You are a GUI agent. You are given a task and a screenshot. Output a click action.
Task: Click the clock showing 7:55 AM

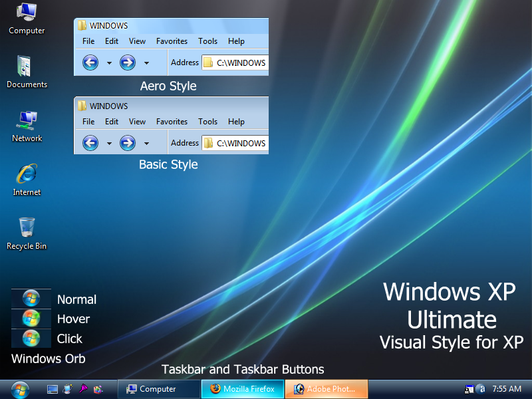[x=507, y=389]
